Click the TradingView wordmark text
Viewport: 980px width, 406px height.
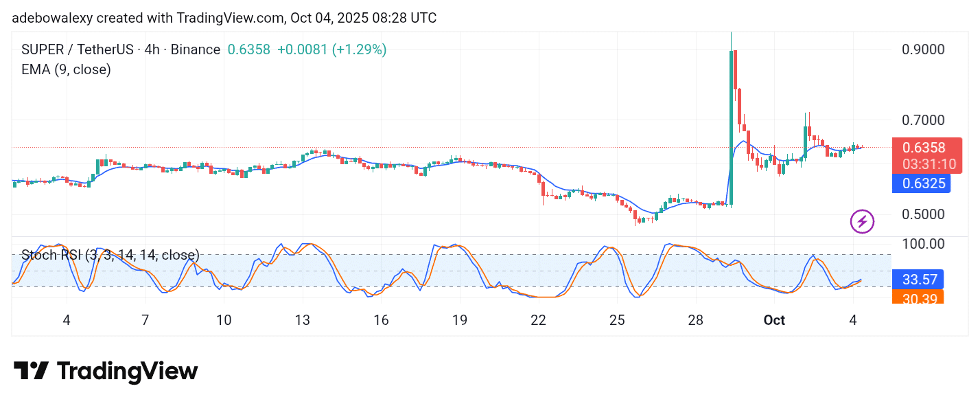coord(127,372)
